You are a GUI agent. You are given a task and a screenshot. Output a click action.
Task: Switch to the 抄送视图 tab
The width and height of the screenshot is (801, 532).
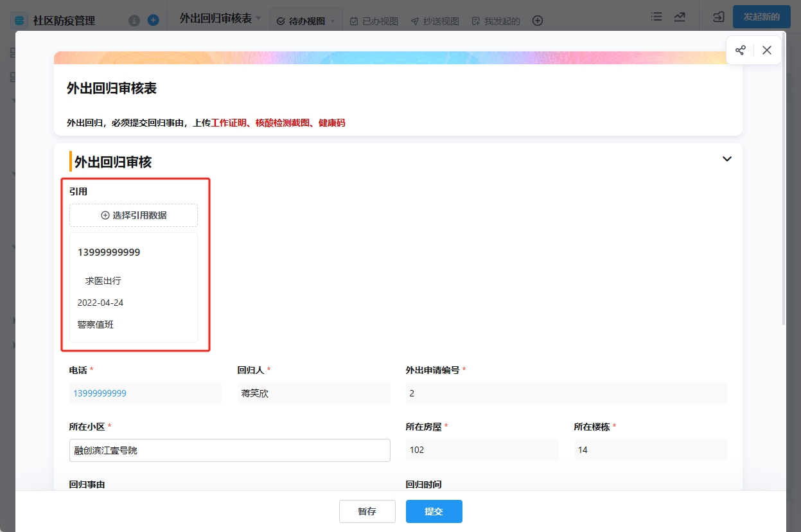(x=435, y=21)
